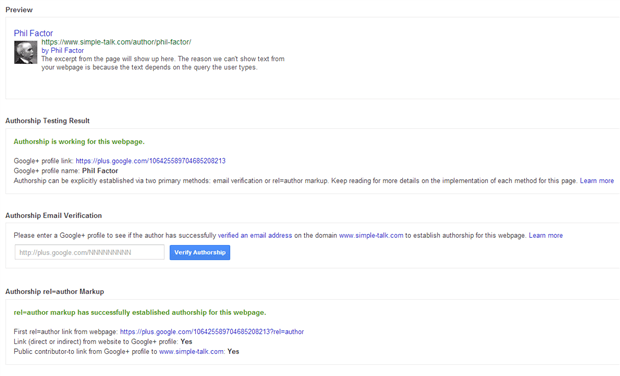Open the simple-talk.com author URL in preview
Image resolution: width=620 pixels, height=376 pixels.
tap(116, 42)
